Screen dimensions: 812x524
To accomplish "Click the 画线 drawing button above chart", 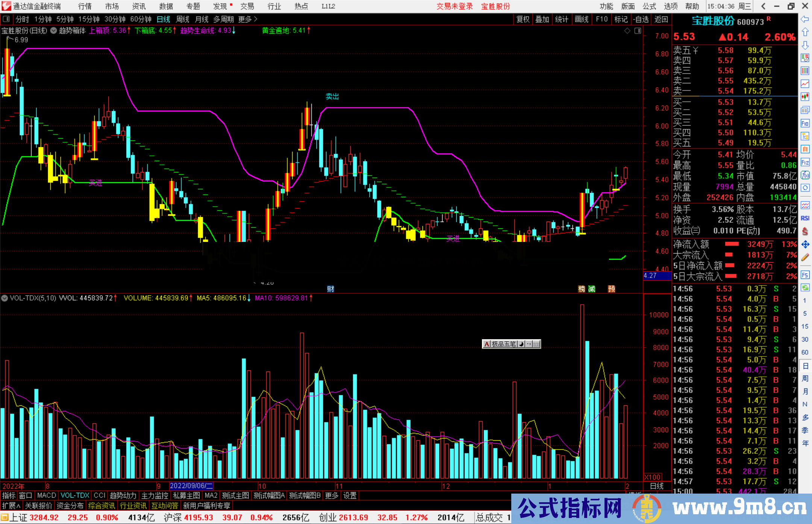I will (582, 19).
